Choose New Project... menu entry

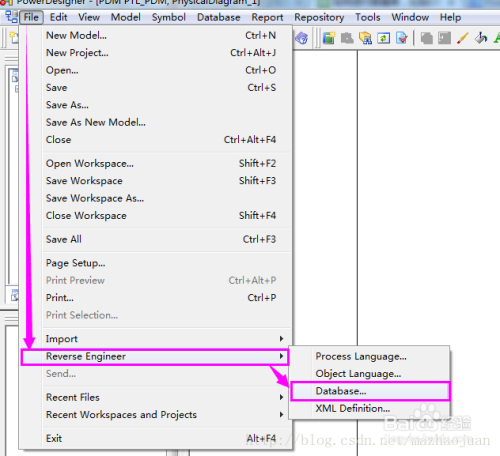156,53
